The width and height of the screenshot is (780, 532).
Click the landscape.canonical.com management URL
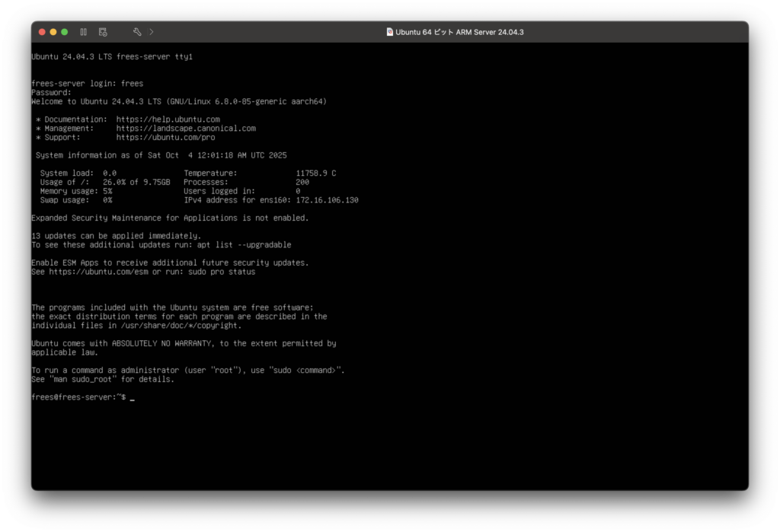tap(186, 129)
